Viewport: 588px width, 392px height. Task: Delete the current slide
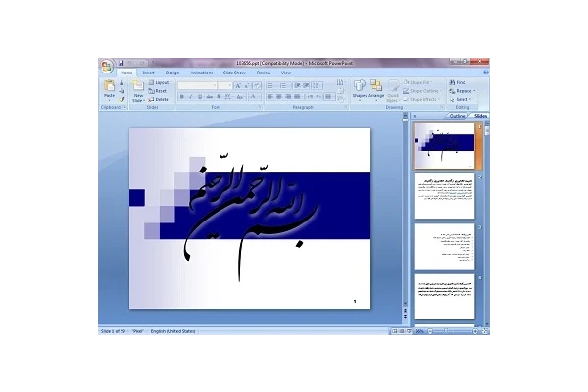(158, 99)
